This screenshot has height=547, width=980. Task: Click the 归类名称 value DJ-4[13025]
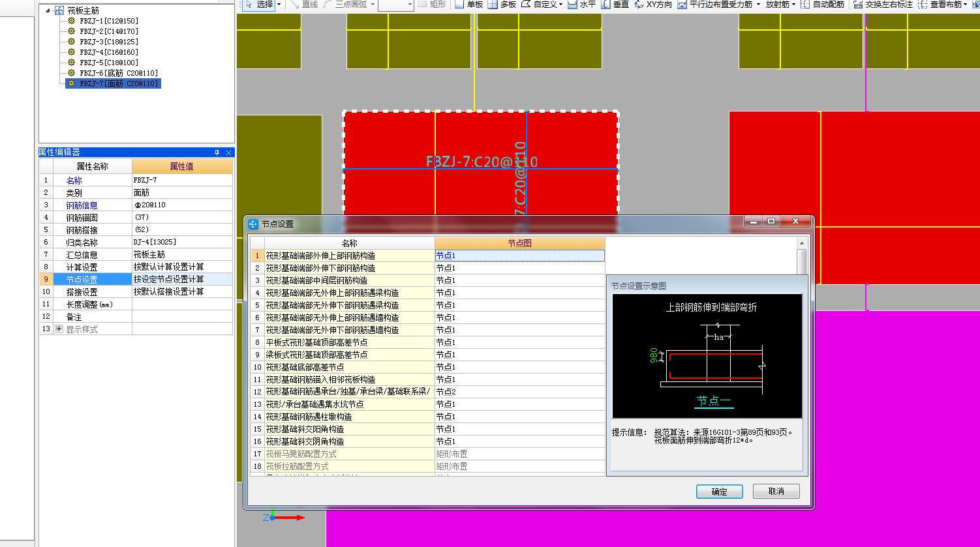coord(182,243)
